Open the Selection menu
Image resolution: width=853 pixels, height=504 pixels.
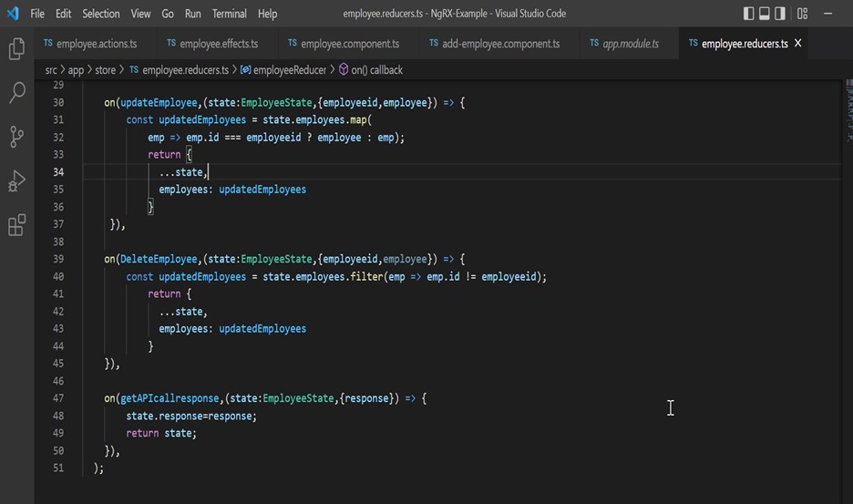tap(100, 14)
